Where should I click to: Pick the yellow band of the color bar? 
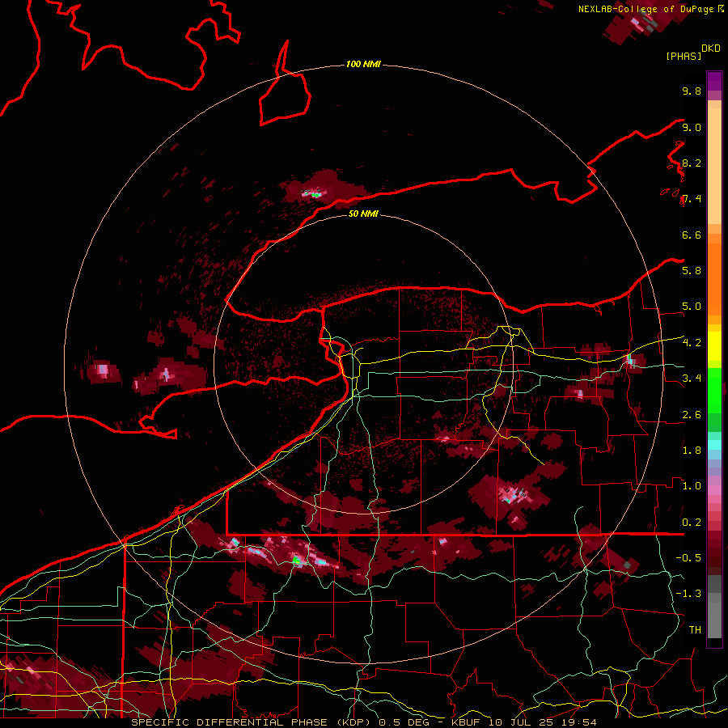point(714,346)
